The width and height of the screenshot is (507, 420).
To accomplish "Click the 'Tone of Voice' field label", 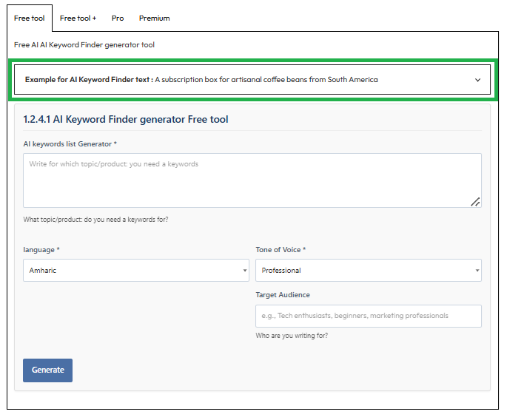I will [x=281, y=250].
